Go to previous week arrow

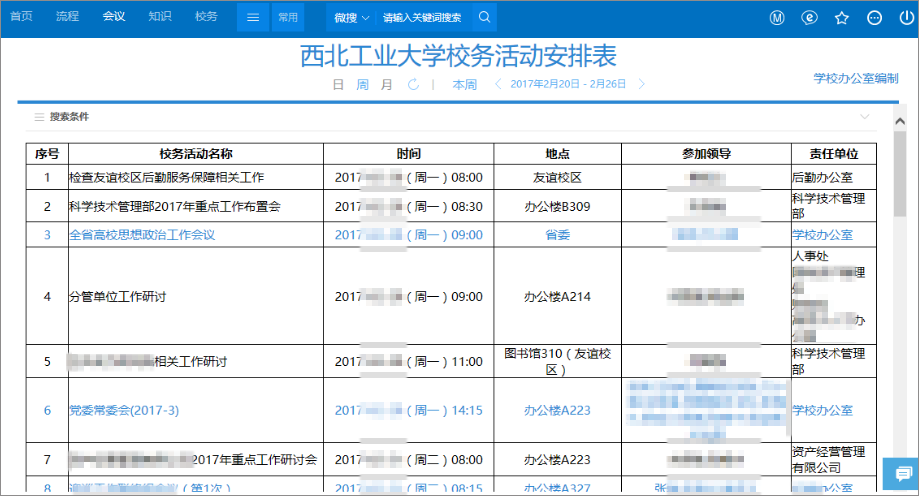click(498, 84)
